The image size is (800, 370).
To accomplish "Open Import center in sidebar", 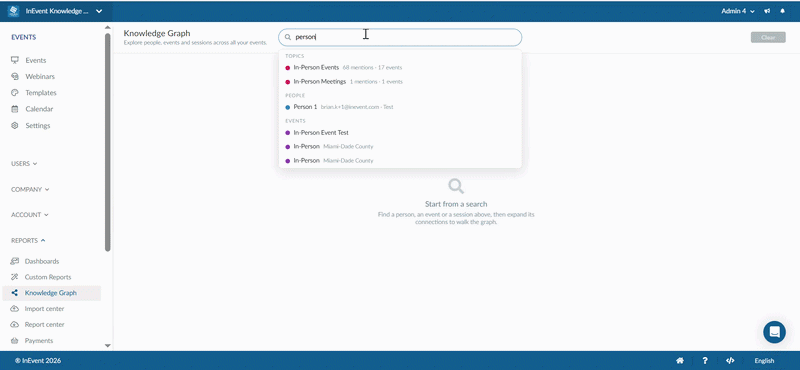I will 44,309.
